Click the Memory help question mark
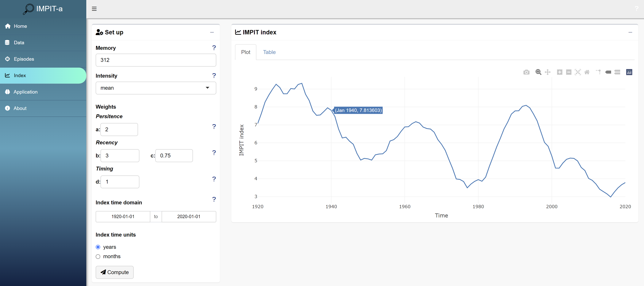The width and height of the screenshot is (644, 286). (x=214, y=48)
